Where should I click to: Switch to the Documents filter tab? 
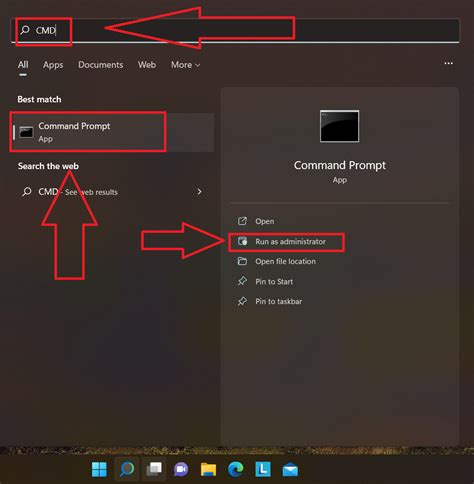(x=100, y=65)
